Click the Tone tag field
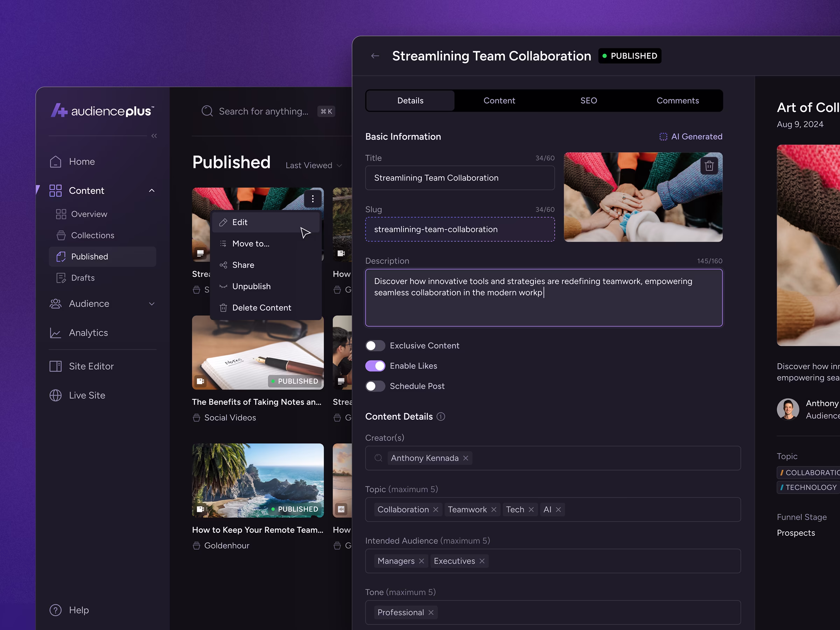The image size is (840, 630). [x=553, y=612]
